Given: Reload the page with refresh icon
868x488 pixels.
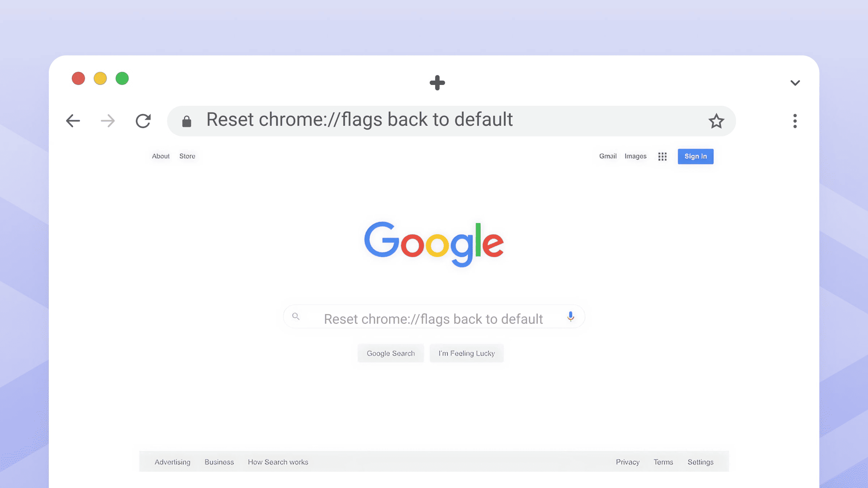Looking at the screenshot, I should tap(143, 121).
